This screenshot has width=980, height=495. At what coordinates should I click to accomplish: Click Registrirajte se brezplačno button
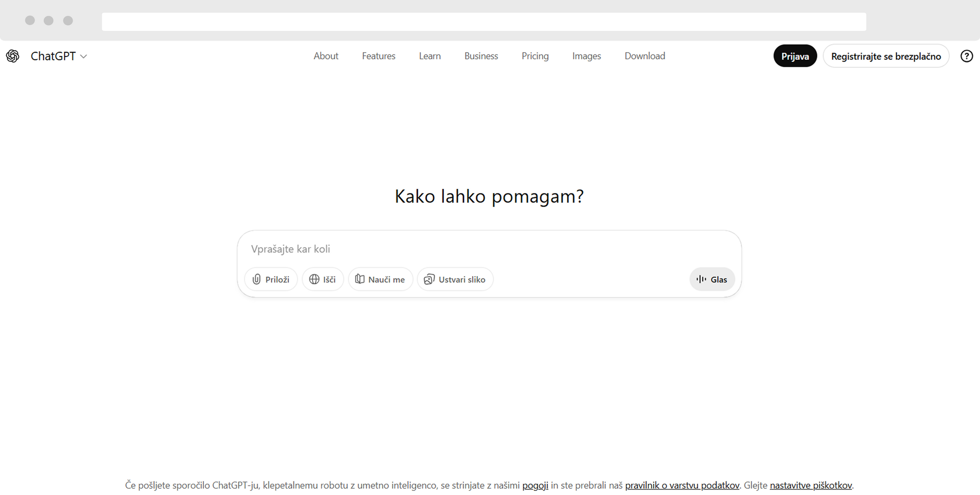coord(886,56)
